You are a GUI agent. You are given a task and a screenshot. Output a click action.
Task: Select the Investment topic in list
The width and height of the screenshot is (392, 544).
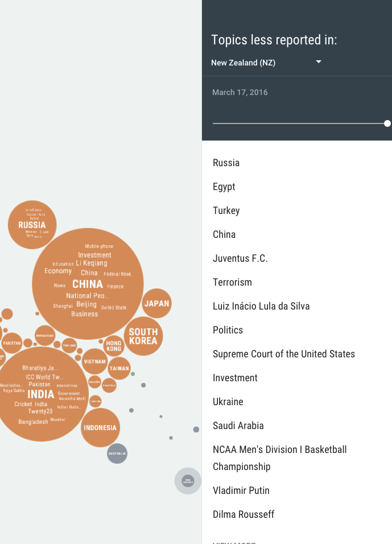[x=235, y=378]
